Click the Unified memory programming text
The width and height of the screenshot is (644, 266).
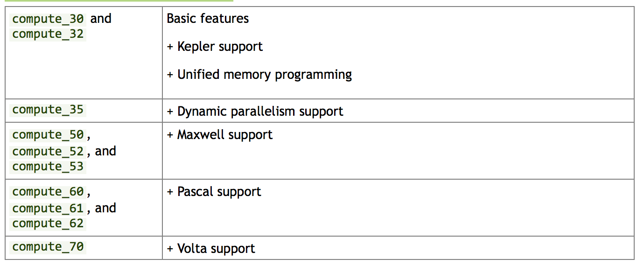[259, 75]
